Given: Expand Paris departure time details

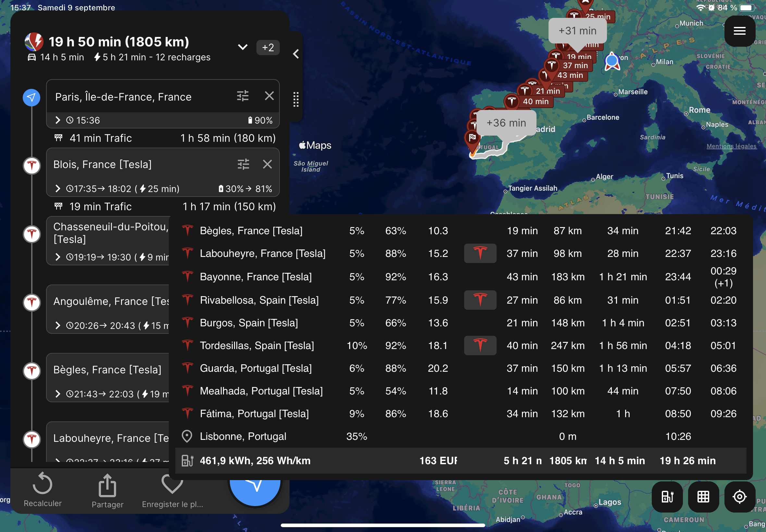Looking at the screenshot, I should pyautogui.click(x=58, y=120).
